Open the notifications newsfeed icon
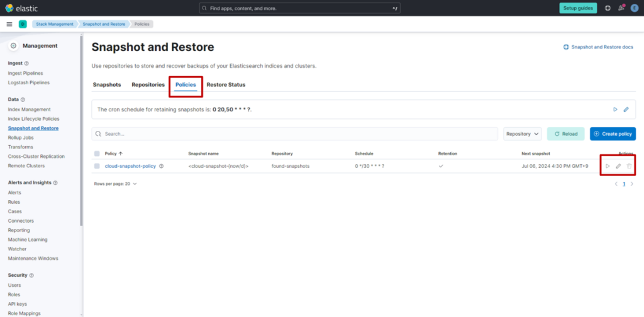644x317 pixels. (x=621, y=8)
